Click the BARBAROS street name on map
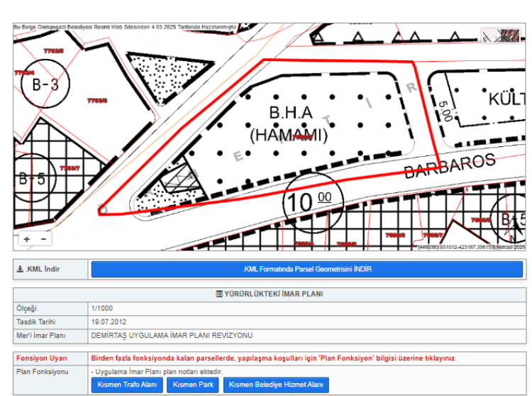The image size is (532, 396). tap(449, 165)
